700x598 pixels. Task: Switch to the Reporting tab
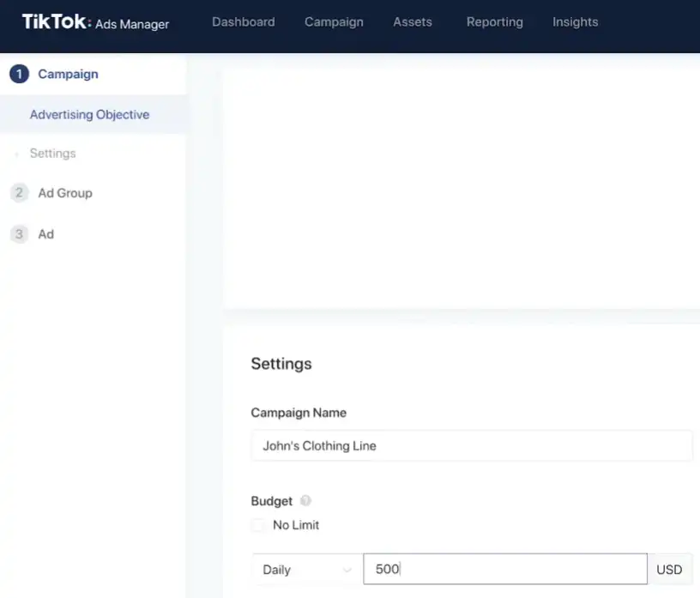[x=494, y=22]
